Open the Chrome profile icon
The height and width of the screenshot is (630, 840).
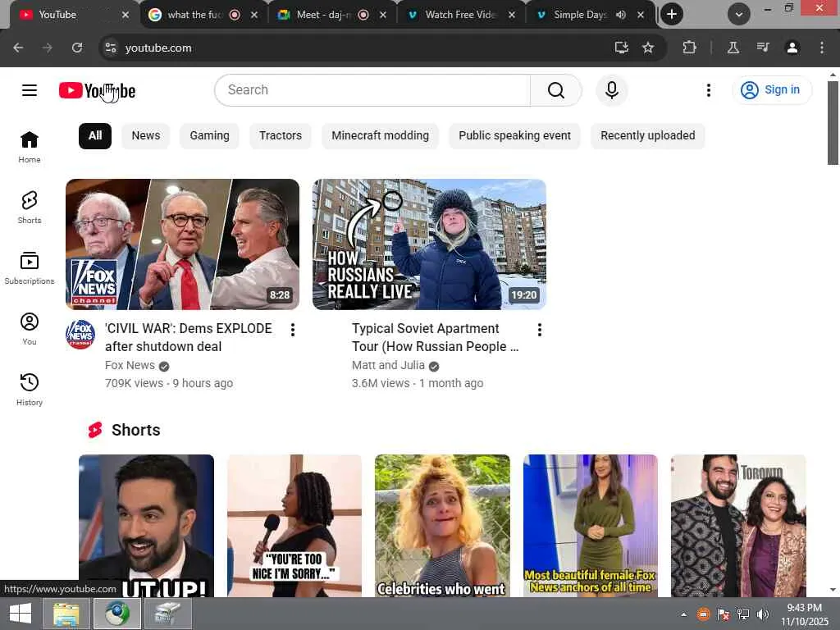pos(792,48)
